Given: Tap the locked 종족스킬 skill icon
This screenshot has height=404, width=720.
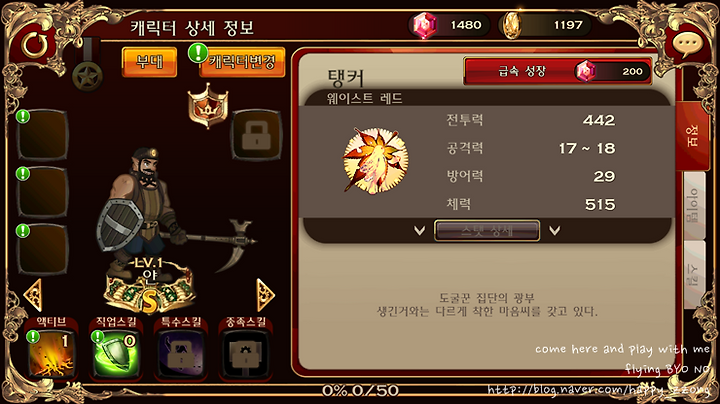Looking at the screenshot, I should [246, 354].
